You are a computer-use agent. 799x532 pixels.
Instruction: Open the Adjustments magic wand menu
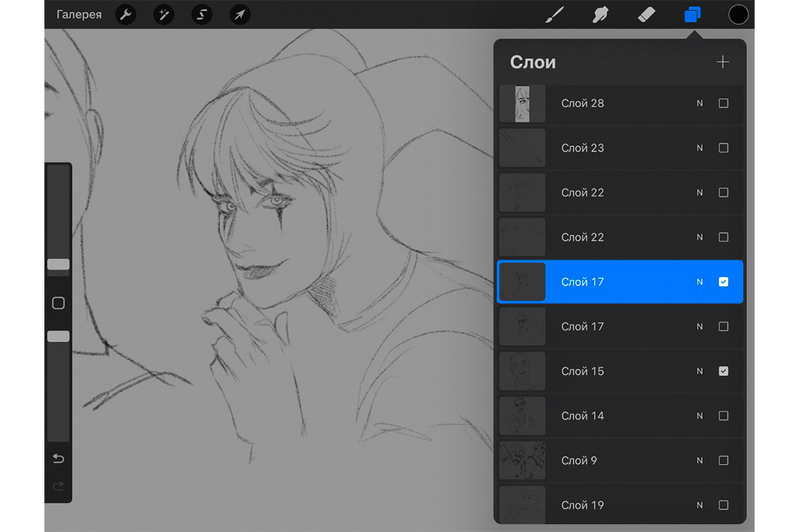click(163, 15)
